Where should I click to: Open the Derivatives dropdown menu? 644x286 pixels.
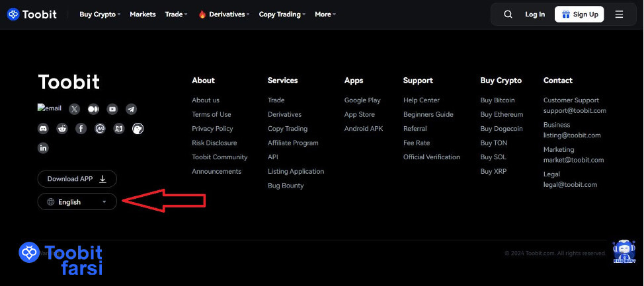click(x=224, y=14)
